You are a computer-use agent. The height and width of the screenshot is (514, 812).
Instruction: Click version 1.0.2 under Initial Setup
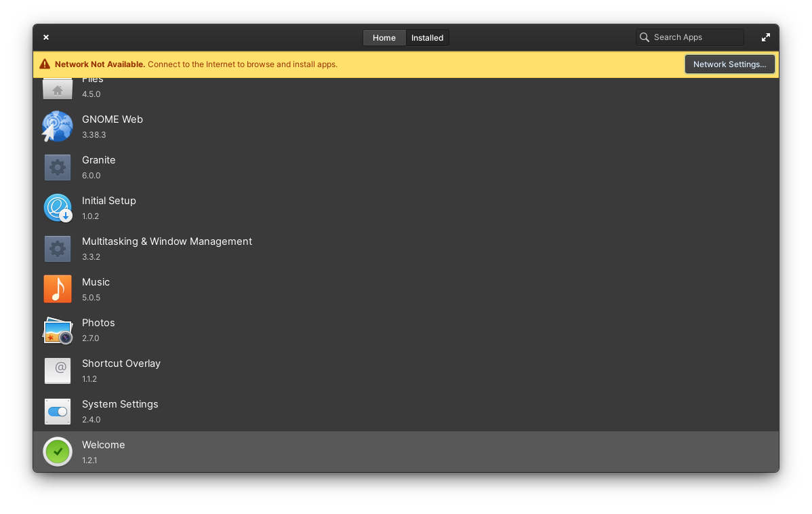click(90, 216)
